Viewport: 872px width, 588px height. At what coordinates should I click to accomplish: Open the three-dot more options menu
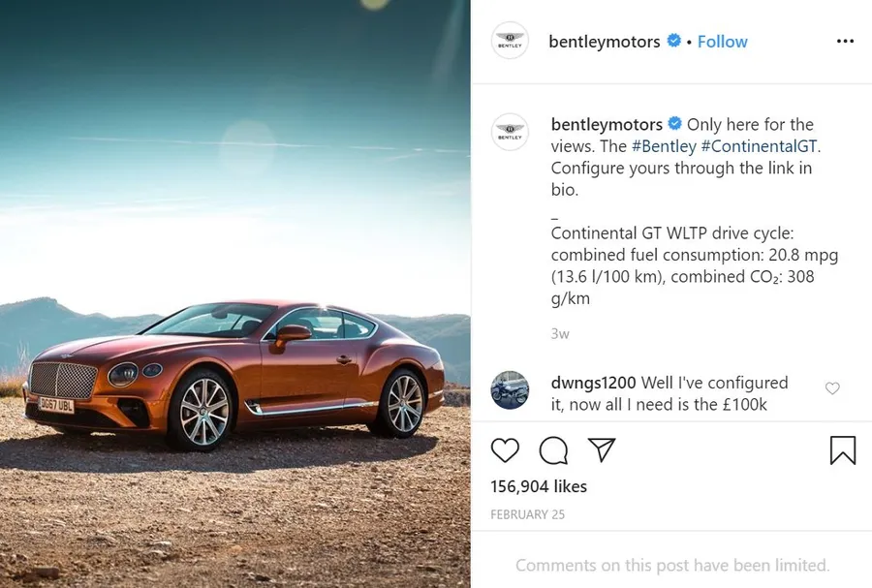click(x=845, y=41)
